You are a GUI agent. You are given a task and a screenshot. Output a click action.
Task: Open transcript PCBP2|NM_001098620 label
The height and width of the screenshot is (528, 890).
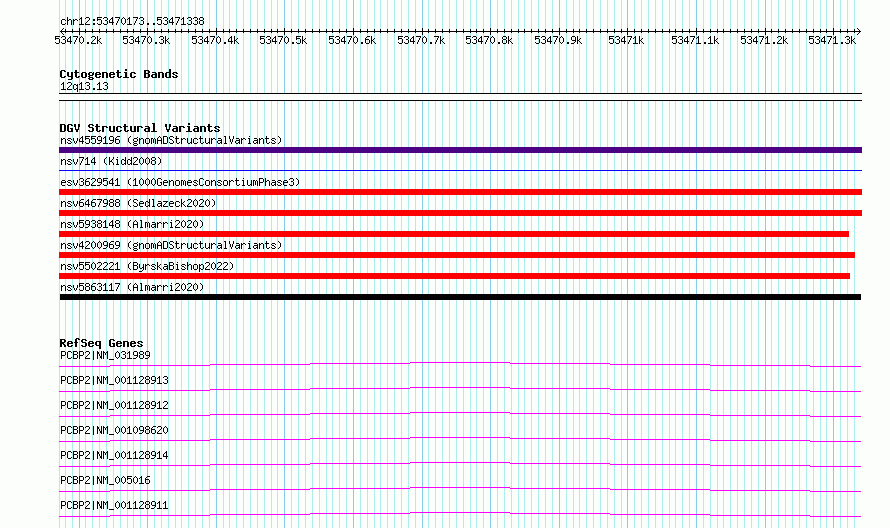click(114, 430)
